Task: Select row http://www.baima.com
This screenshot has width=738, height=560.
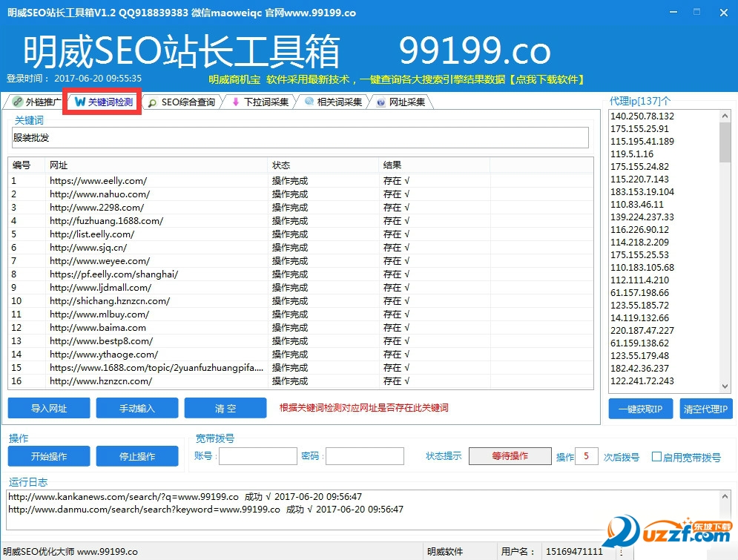Action: 300,328
